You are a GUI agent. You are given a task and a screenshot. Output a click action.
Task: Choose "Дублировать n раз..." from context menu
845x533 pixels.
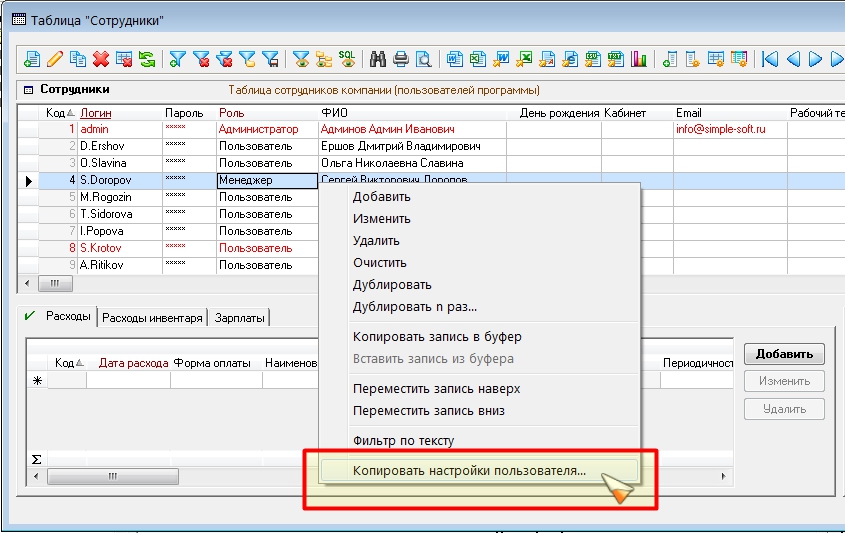[415, 307]
